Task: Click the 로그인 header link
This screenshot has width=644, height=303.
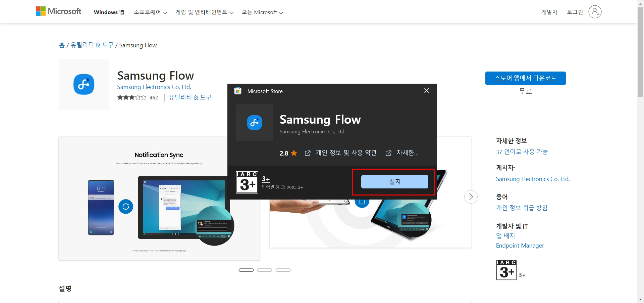Action: tap(575, 12)
